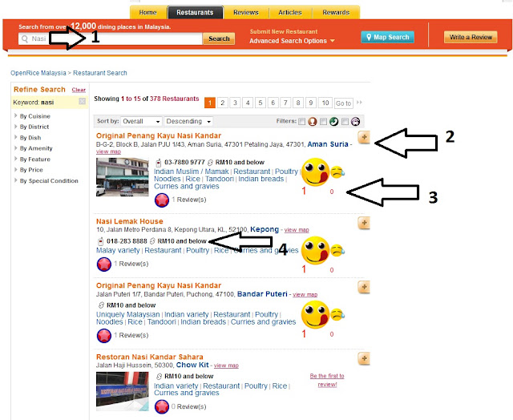Click the phone icon beside 018-283 8888
The image size is (513, 420).
tap(100, 241)
